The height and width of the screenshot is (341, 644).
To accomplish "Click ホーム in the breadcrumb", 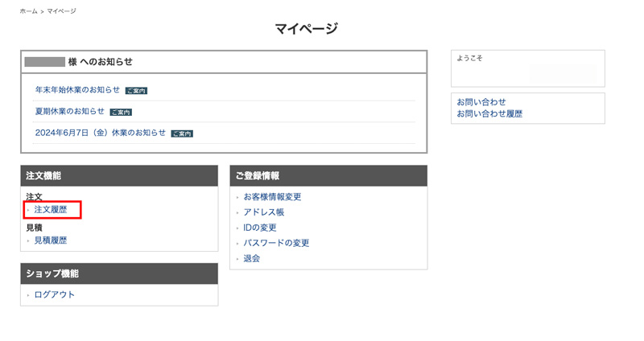I will pos(28,11).
